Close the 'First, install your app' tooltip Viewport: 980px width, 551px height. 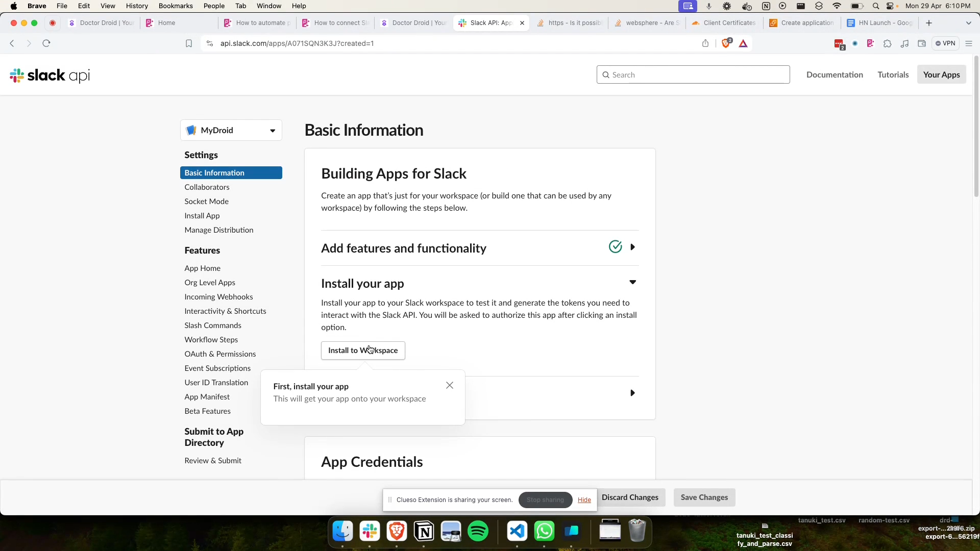click(x=449, y=385)
